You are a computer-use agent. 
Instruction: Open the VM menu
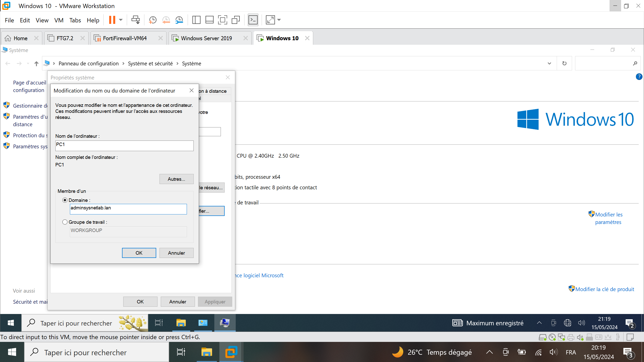(x=59, y=20)
